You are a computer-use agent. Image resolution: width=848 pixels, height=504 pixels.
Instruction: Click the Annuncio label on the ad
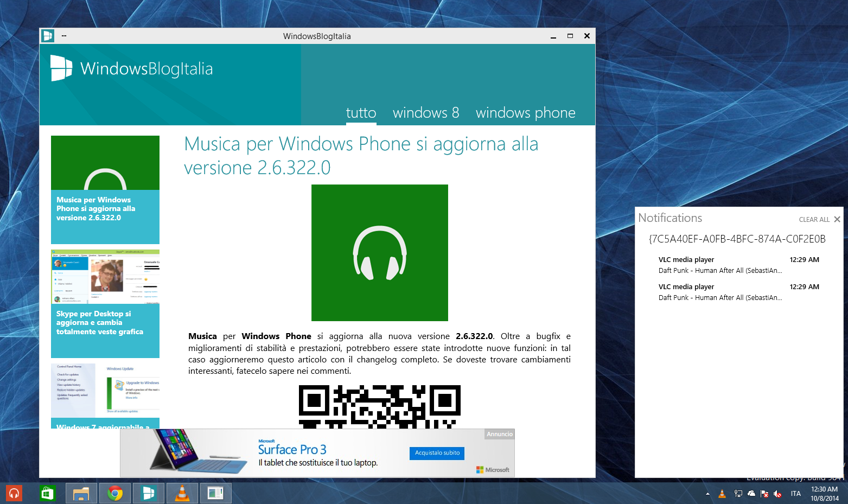(x=499, y=434)
